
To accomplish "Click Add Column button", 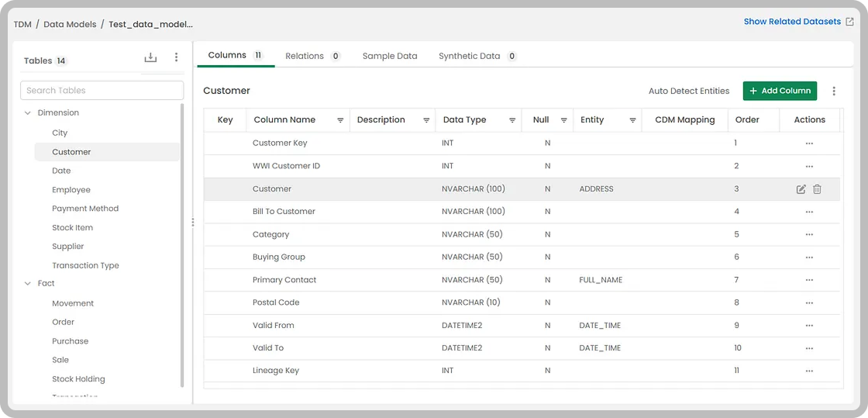I will point(780,91).
